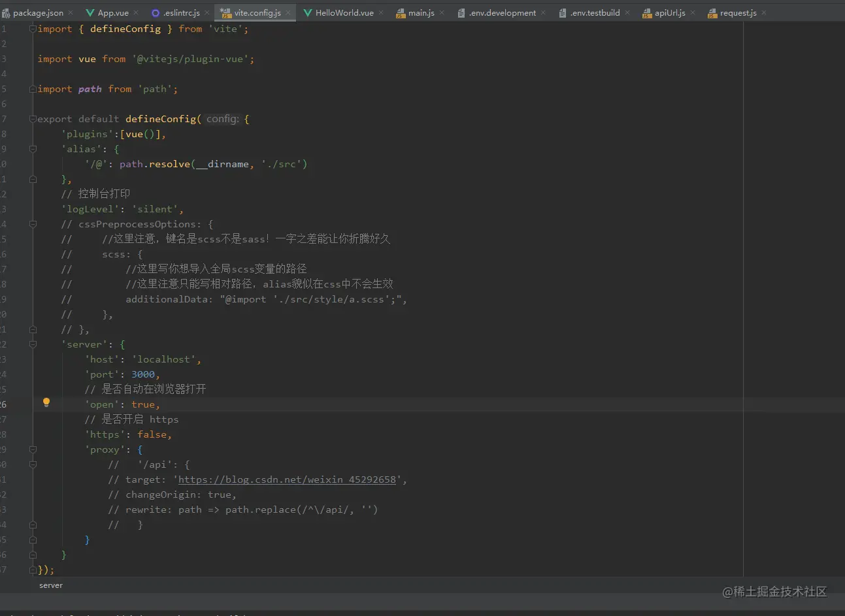Image resolution: width=845 pixels, height=616 pixels.
Task: Collapse the export default defineConfig fold marker
Action: coord(33,119)
